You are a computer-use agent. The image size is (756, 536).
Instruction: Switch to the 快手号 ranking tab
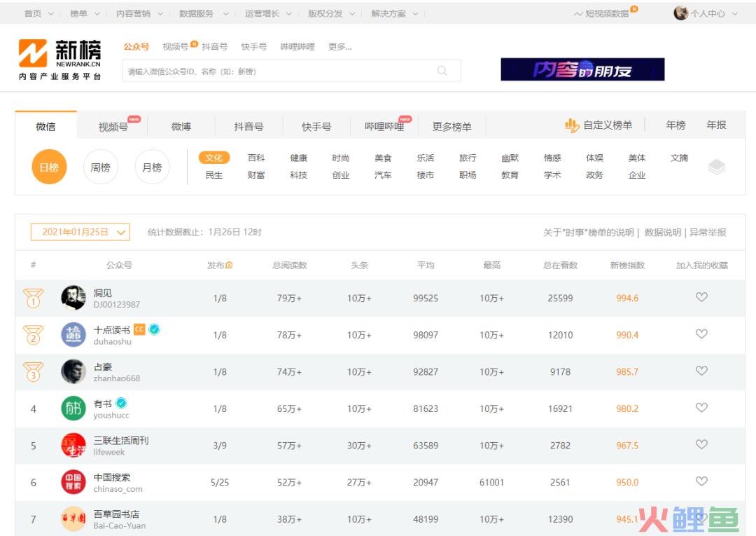pyautogui.click(x=316, y=126)
